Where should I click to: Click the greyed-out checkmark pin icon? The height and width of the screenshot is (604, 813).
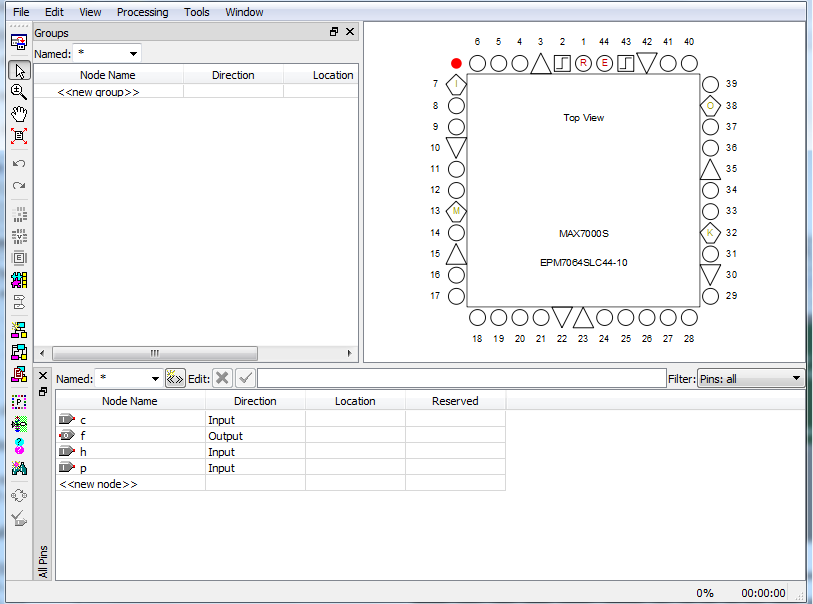click(x=19, y=518)
